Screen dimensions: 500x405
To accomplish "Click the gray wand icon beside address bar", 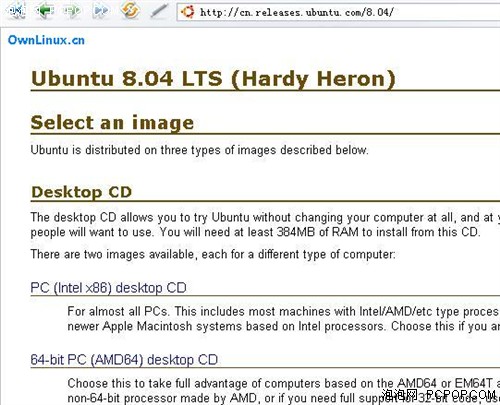I will click(159, 11).
